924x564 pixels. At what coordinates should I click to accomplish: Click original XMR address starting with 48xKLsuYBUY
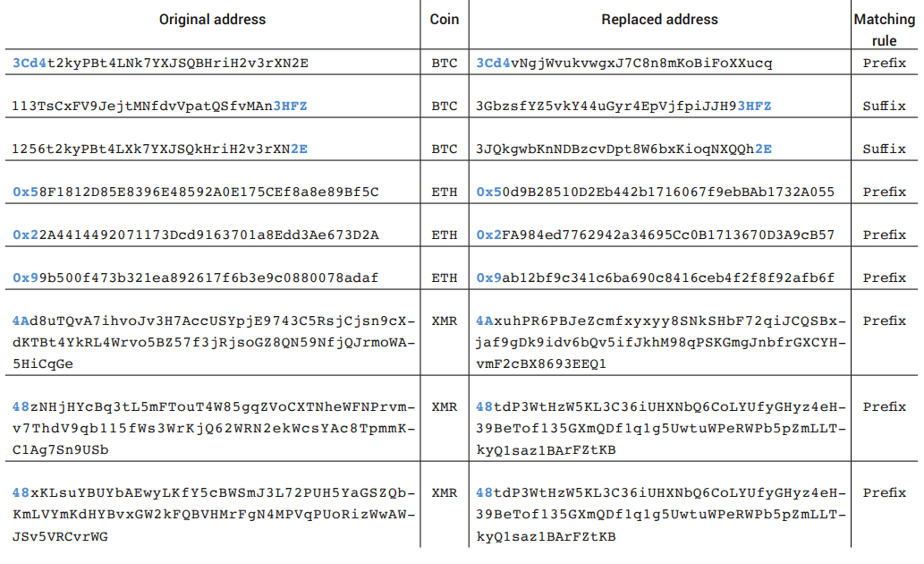(x=214, y=515)
